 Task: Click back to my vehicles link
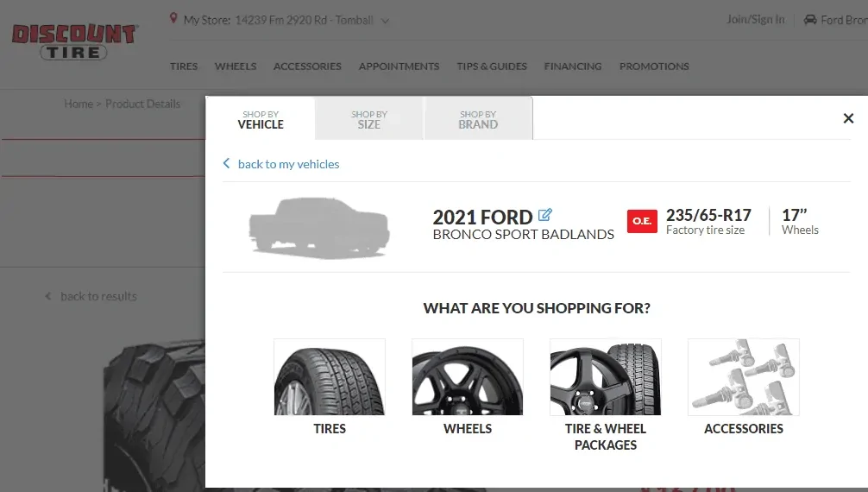click(288, 164)
